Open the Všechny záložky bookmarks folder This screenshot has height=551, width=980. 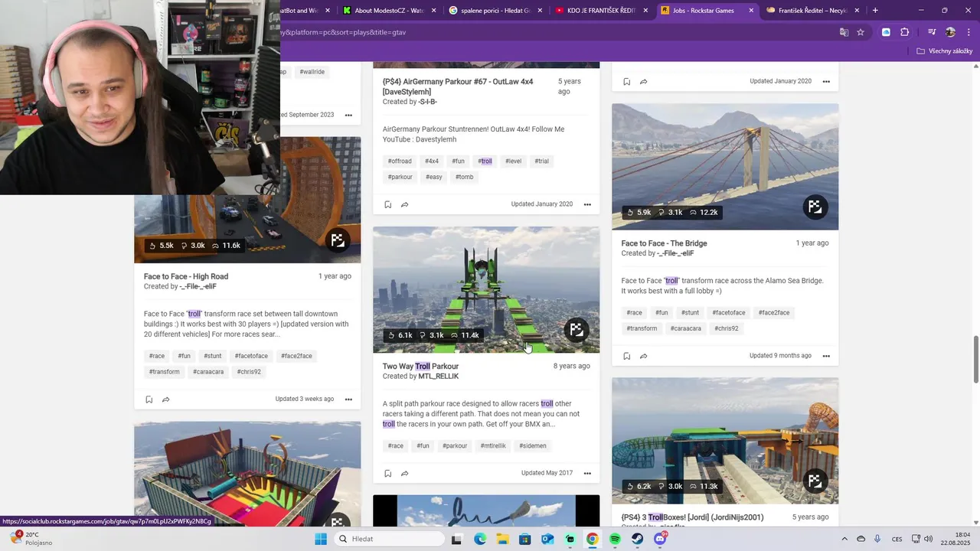[945, 51]
